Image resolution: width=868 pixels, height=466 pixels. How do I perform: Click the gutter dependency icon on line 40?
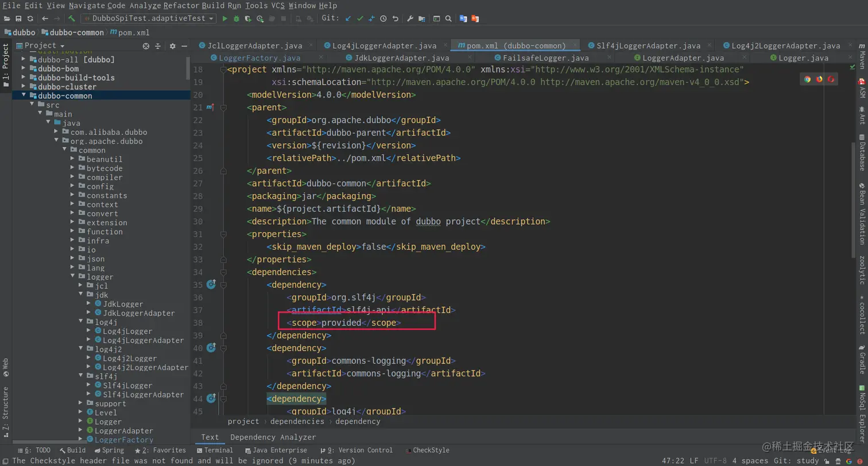[x=211, y=347]
